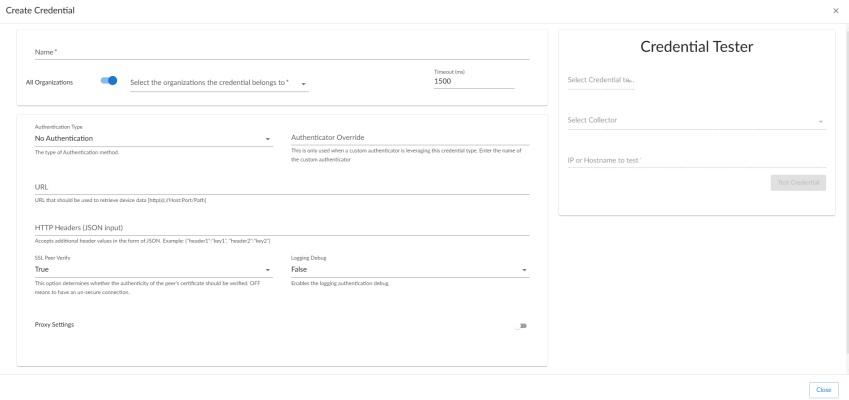Screen dimensions: 849x400
Task: Click the Create Credential dialog title
Action: point(40,10)
